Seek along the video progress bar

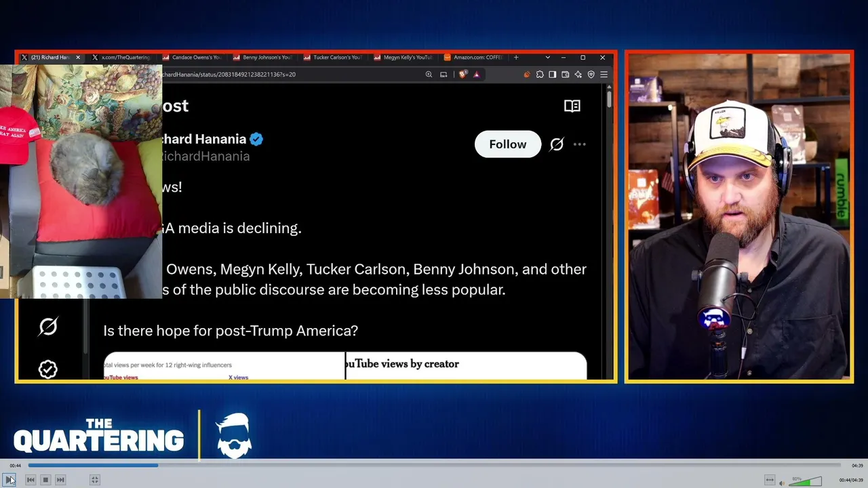(x=434, y=466)
